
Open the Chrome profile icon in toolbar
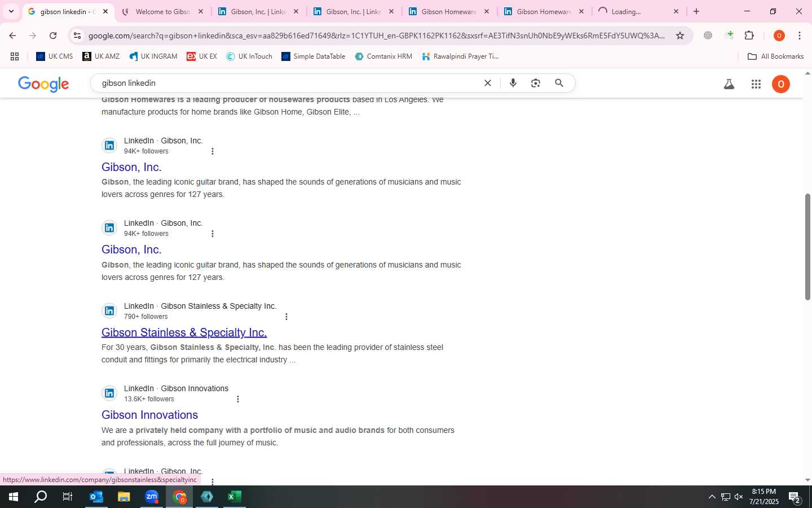(779, 36)
